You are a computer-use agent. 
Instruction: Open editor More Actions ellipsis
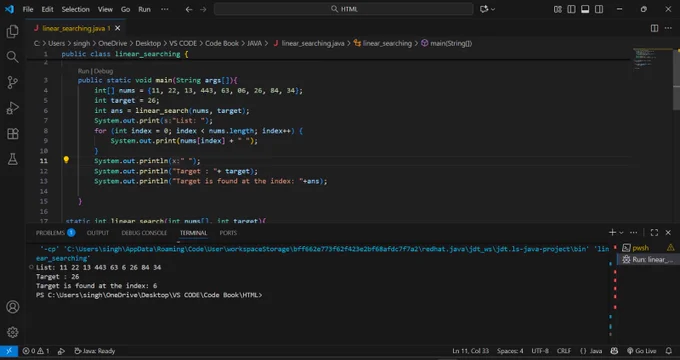(x=668, y=28)
